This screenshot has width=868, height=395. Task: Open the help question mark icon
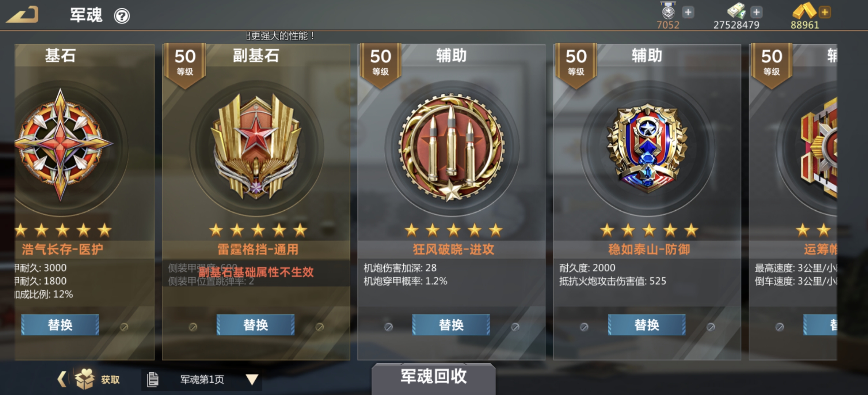coord(122,16)
